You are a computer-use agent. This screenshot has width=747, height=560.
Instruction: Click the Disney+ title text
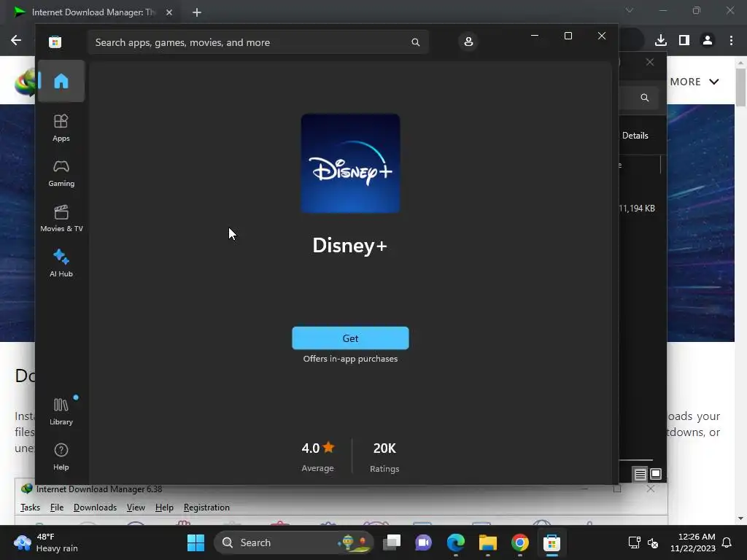point(349,246)
